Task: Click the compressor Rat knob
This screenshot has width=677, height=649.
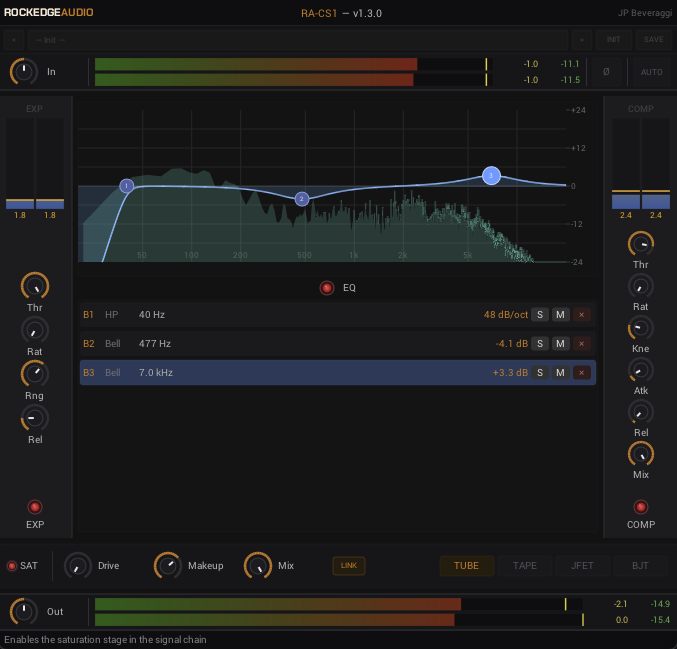Action: (641, 286)
